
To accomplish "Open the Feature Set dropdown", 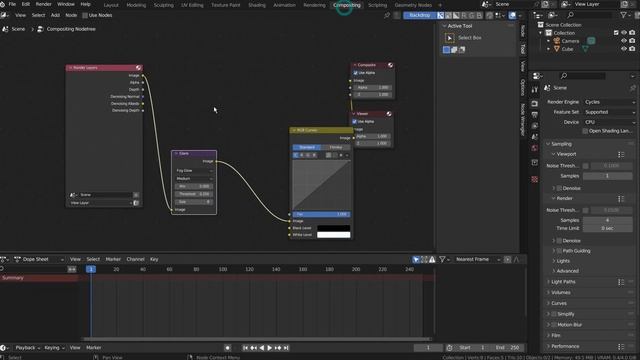I will (x=609, y=112).
